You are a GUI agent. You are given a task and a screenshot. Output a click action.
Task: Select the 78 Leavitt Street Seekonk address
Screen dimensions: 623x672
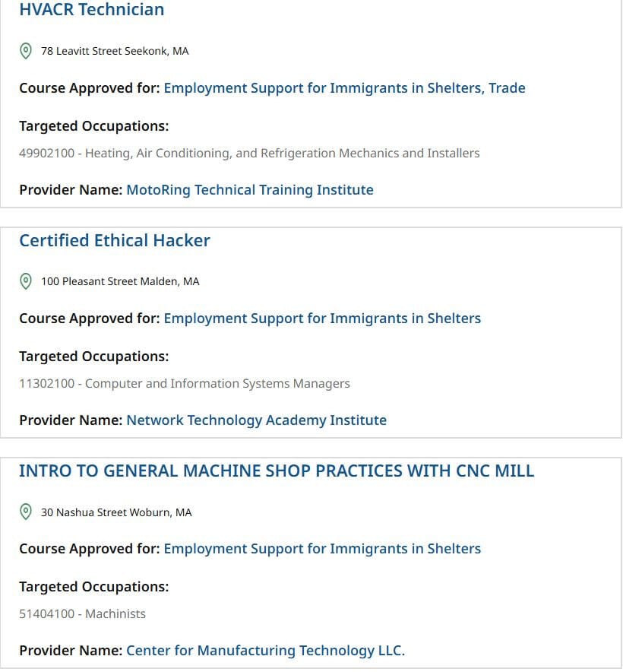coord(115,51)
